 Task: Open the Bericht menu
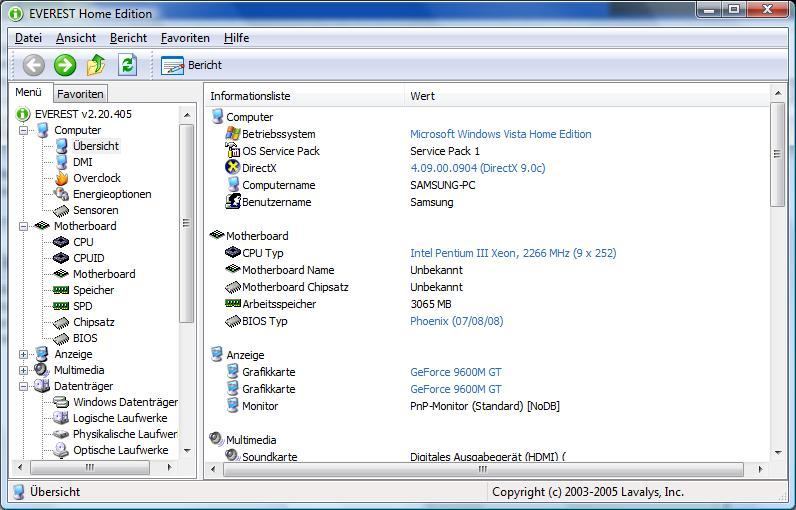(128, 38)
